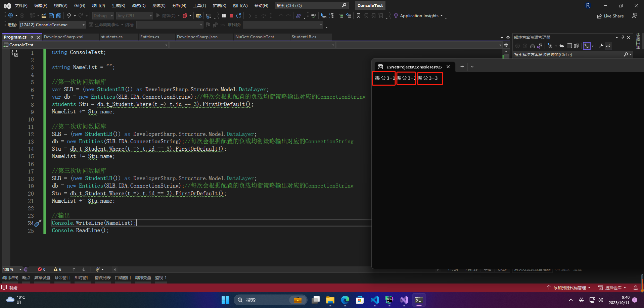Go to previous issue up arrow
The height and width of the screenshot is (308, 644).
point(74,269)
